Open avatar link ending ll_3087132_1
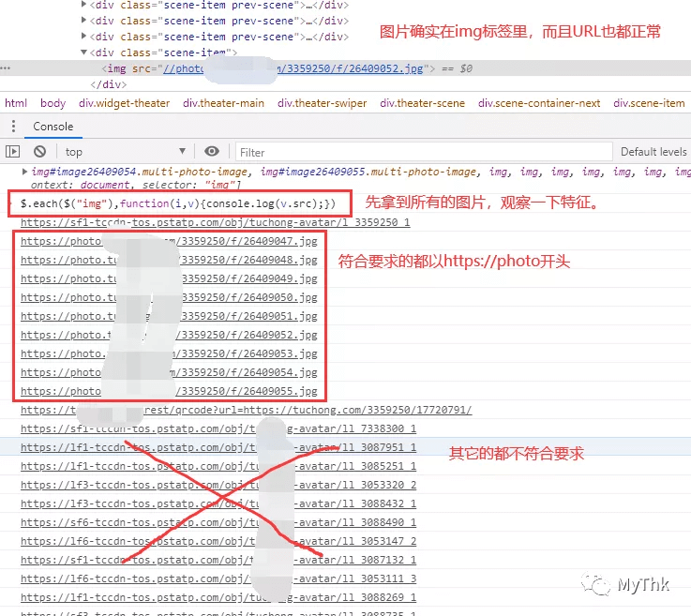Viewport: 691px width, 616px height. click(218, 560)
